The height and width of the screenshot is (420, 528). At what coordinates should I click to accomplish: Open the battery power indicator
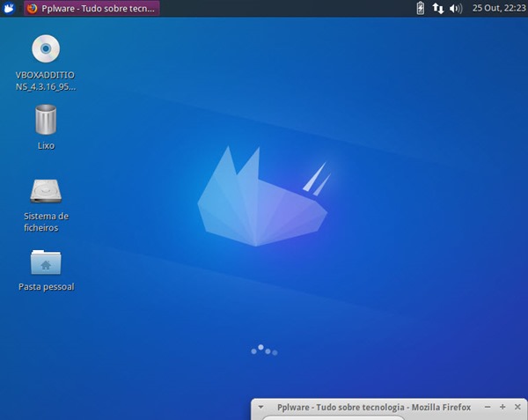[421, 8]
